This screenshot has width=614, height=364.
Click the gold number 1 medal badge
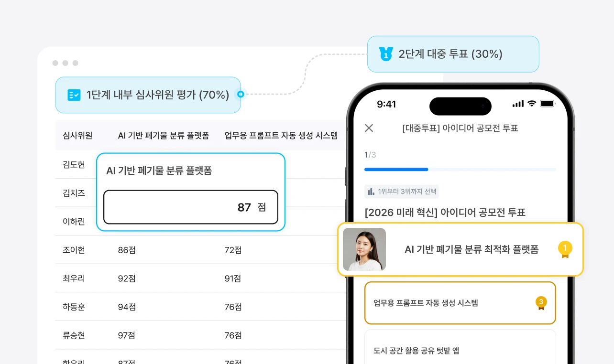pos(565,249)
